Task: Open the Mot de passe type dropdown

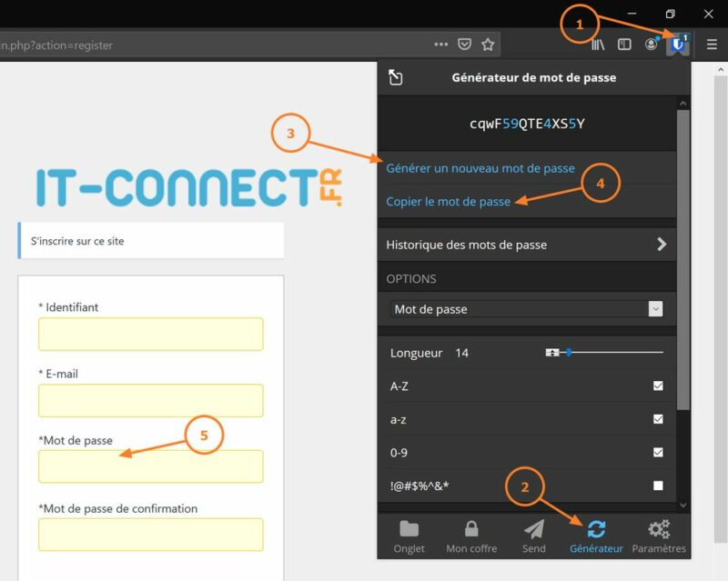Action: [x=527, y=309]
